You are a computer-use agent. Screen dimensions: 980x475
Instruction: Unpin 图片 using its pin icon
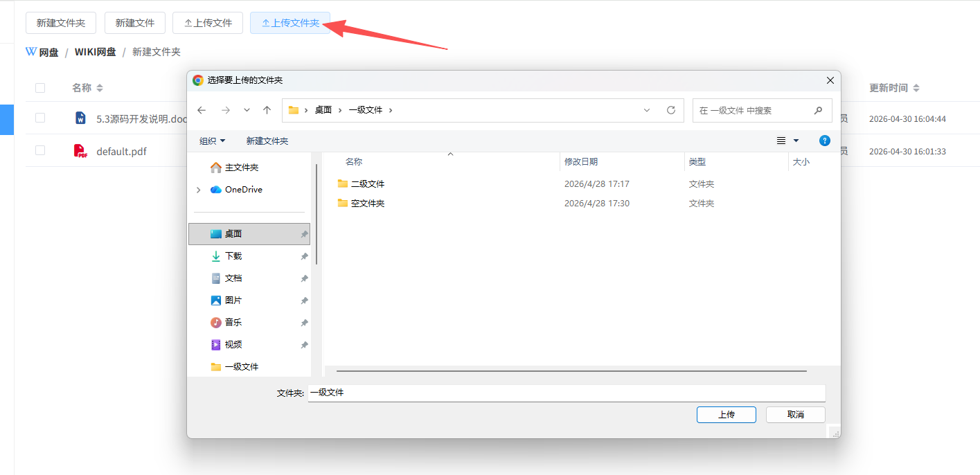pyautogui.click(x=304, y=301)
